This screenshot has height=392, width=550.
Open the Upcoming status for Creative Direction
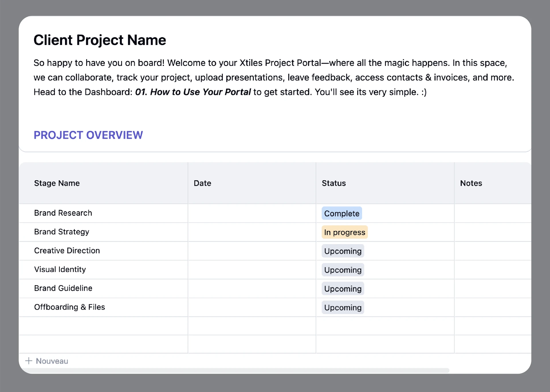[343, 251]
